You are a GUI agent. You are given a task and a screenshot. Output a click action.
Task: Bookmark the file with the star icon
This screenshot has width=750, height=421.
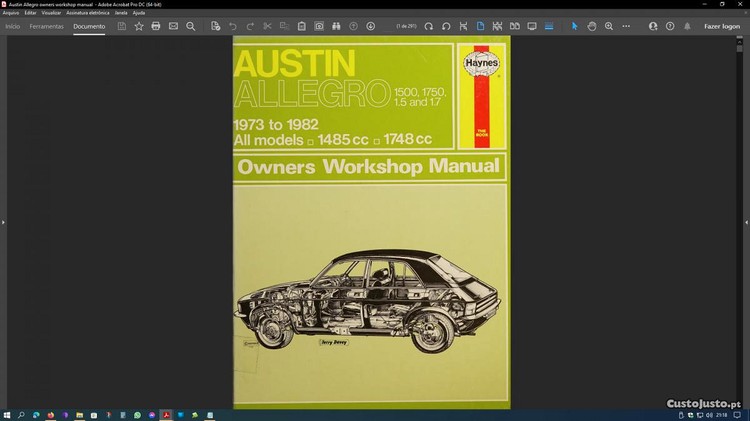tap(139, 26)
